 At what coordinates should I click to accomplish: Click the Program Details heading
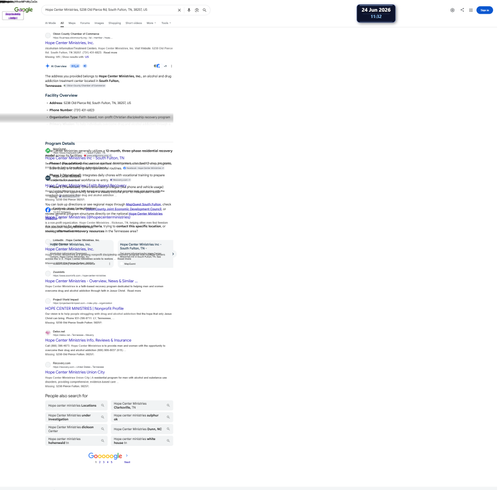(x=60, y=143)
